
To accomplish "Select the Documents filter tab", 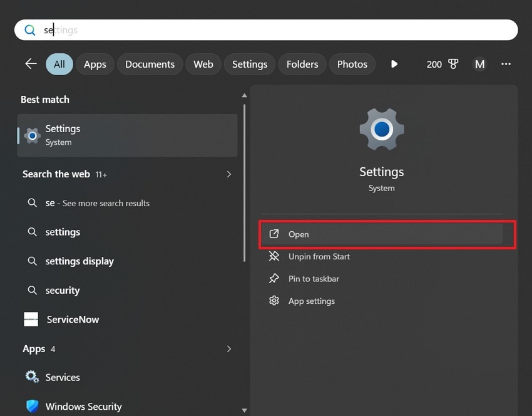I will 150,64.
